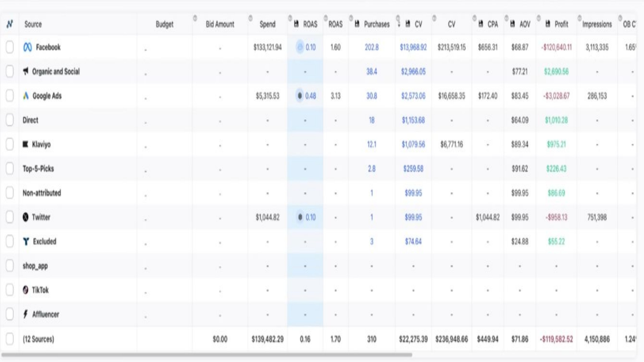
Task: Click the Twitter X logo icon
Action: (x=26, y=217)
